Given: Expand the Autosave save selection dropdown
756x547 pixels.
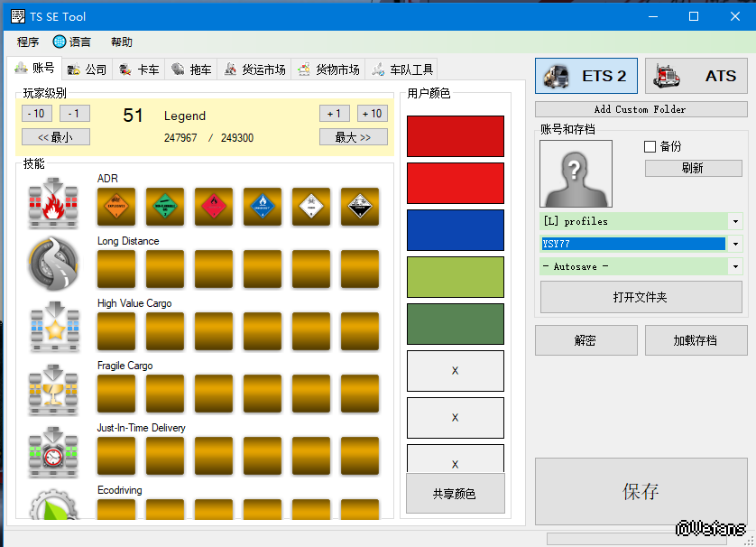Looking at the screenshot, I should pos(735,266).
